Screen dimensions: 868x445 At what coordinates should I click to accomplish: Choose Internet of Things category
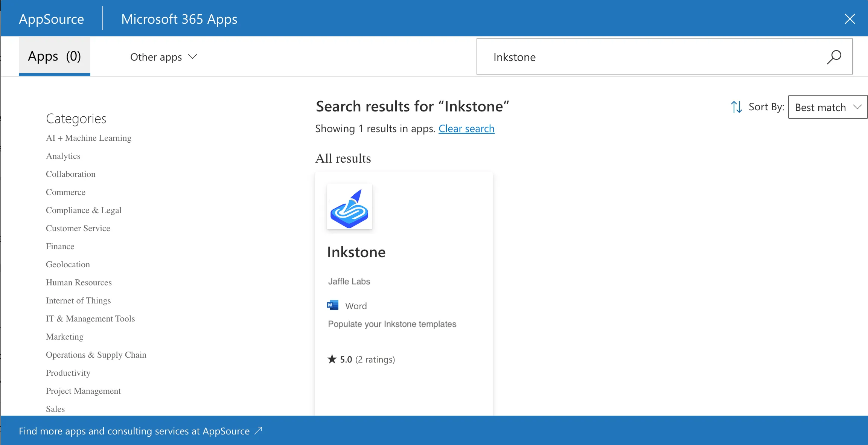78,300
